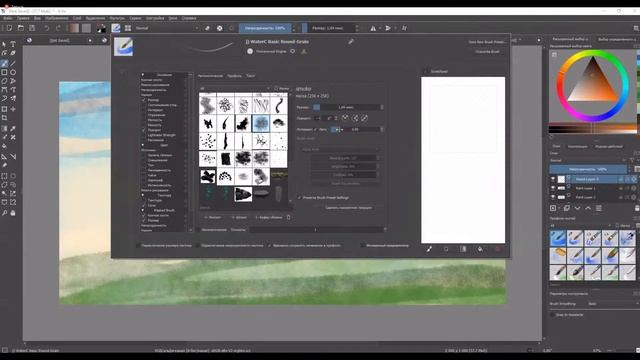Toggle Авто interval checkbox
Screen dimensions: 640x360
click(315, 129)
